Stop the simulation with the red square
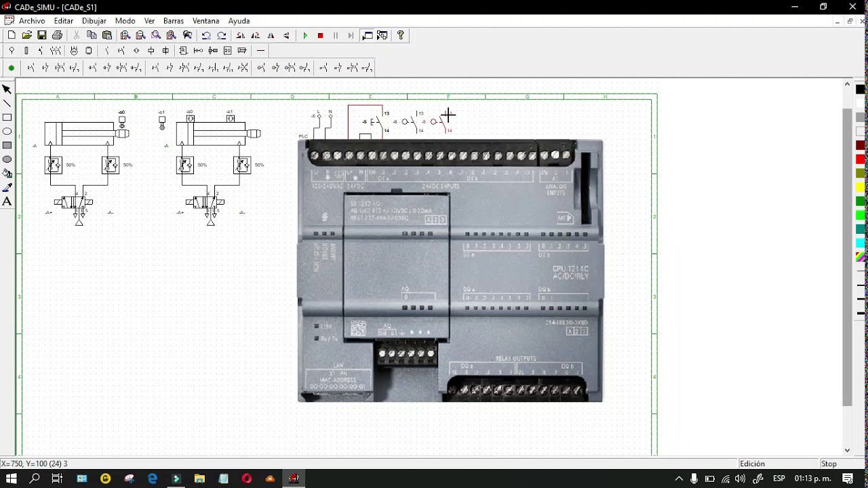Screen dimensions: 868x488 (x=321, y=35)
